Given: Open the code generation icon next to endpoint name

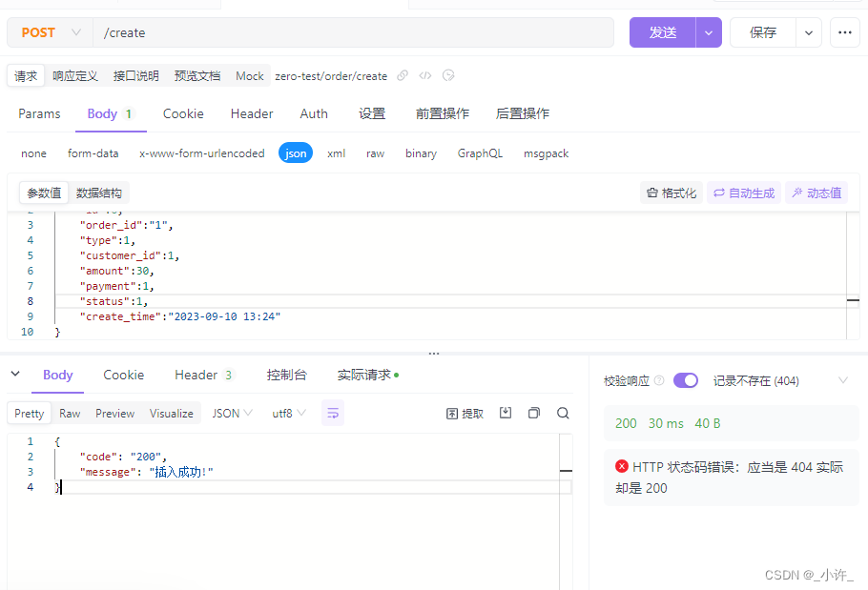Looking at the screenshot, I should click(424, 75).
